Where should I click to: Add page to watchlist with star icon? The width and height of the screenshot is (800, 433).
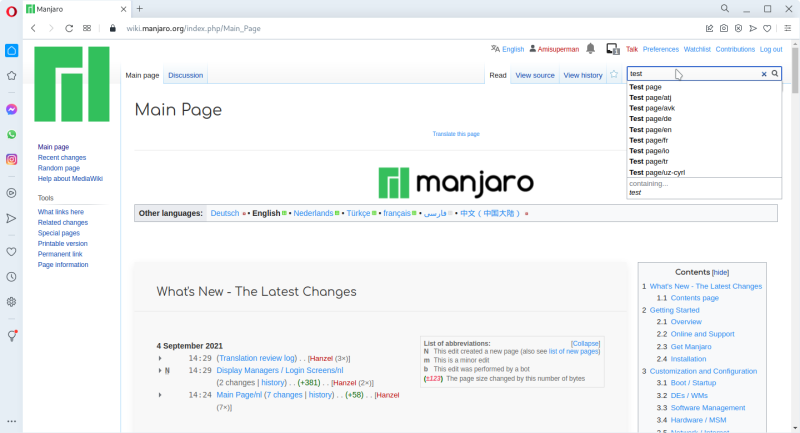[x=614, y=74]
